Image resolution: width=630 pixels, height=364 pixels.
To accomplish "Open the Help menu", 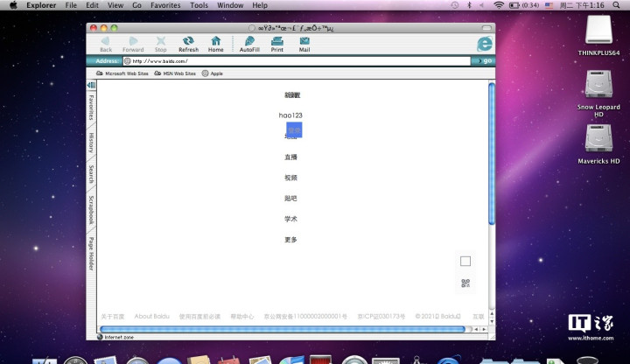I will coord(260,5).
